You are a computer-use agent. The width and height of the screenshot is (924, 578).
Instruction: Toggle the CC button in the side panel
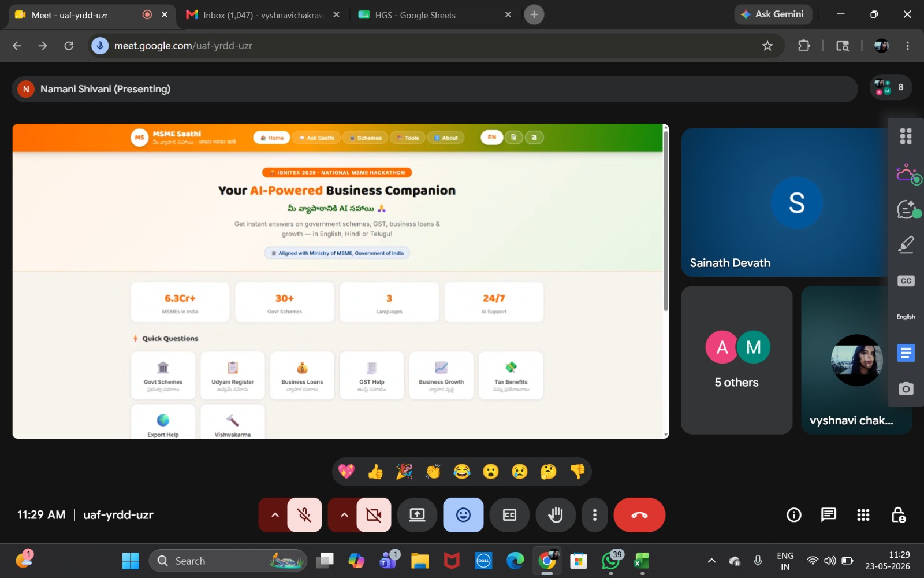pos(906,281)
